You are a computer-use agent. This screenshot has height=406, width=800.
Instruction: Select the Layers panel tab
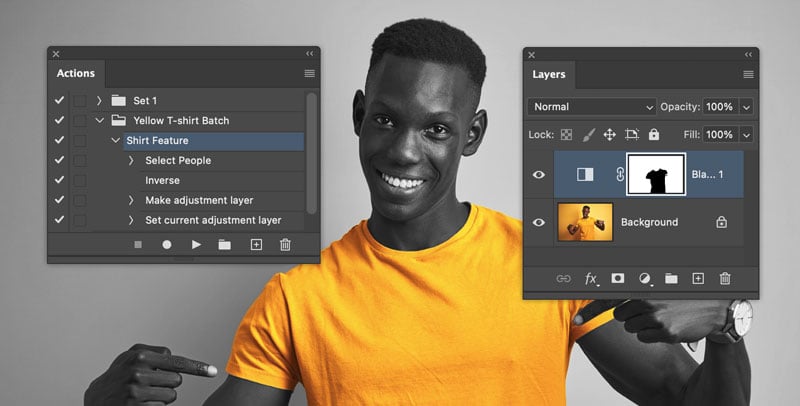548,74
